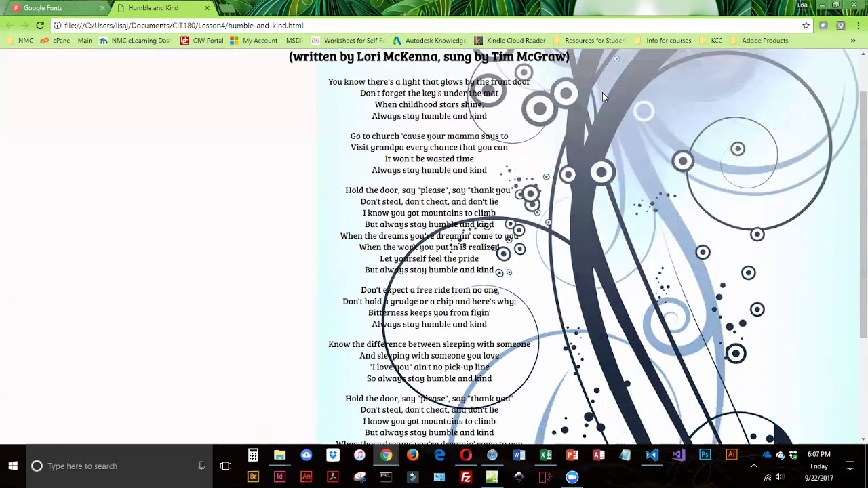
Task: Open Calculator from the taskbar
Action: pos(253,455)
